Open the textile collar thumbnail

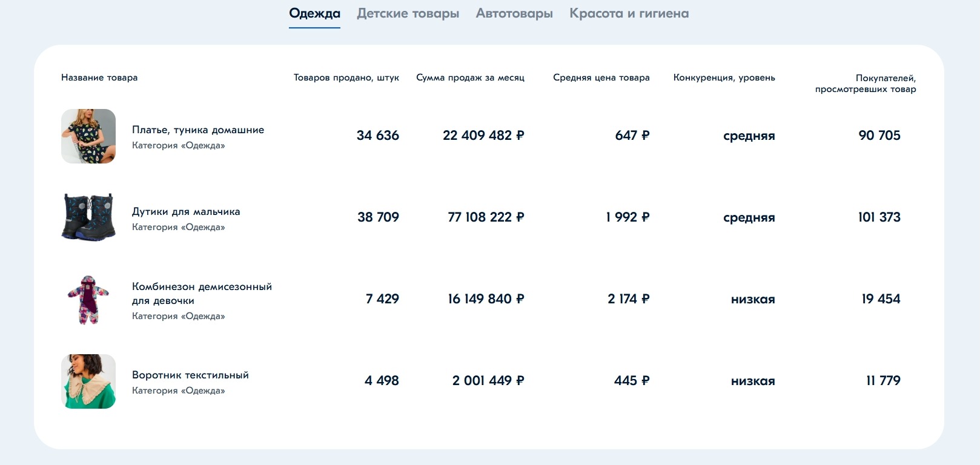point(88,381)
